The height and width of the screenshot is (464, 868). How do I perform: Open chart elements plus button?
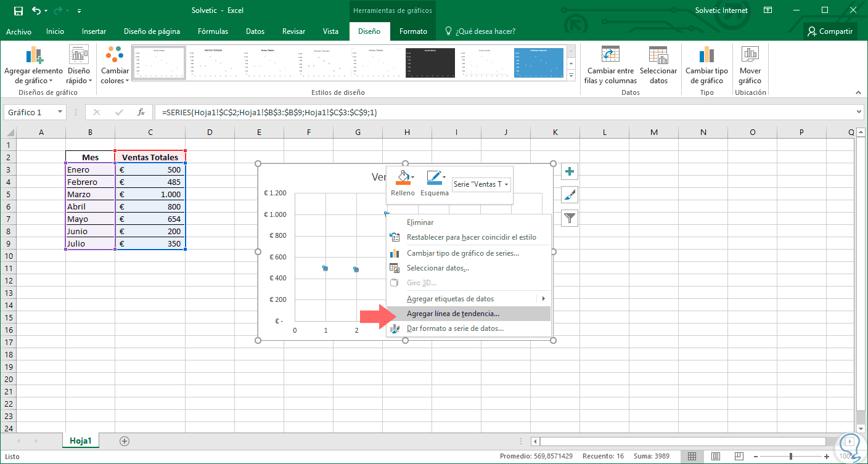pyautogui.click(x=570, y=172)
